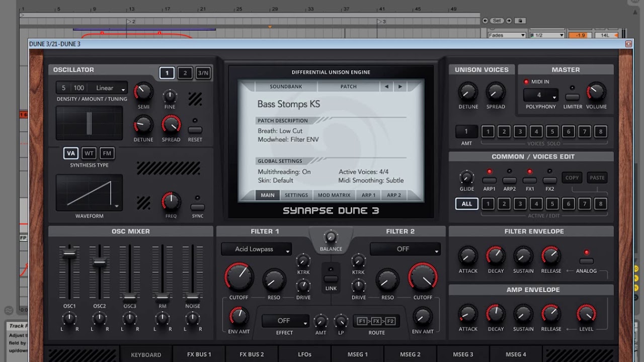Open the Acid Lowpass filter type dropdown
644x362 pixels.
(257, 249)
